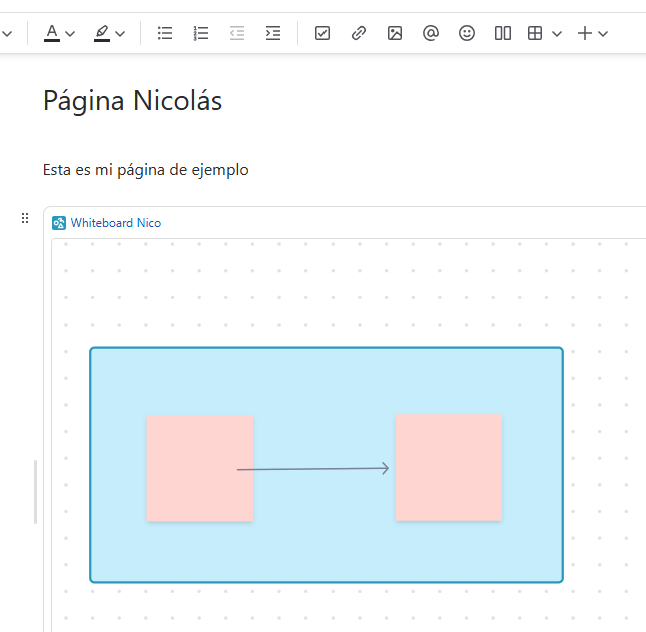The width and height of the screenshot is (646, 632).
Task: Click the mention @ icon
Action: point(431,33)
